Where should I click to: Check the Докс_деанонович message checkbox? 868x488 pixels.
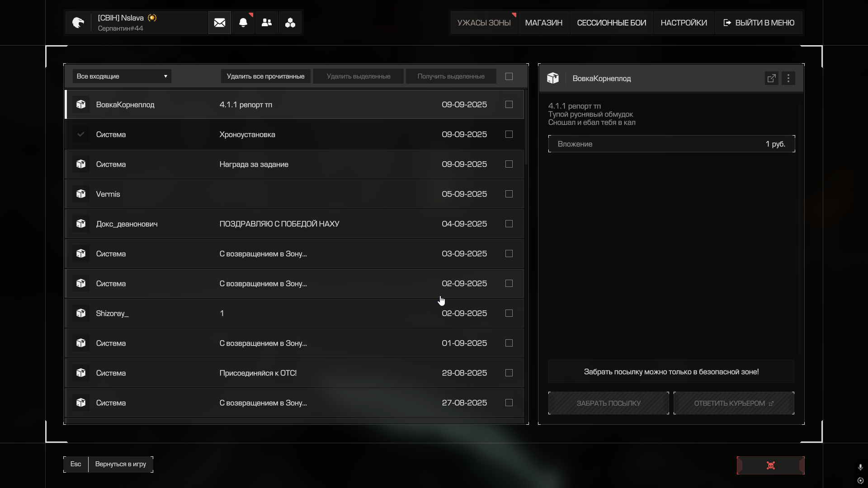click(509, 224)
